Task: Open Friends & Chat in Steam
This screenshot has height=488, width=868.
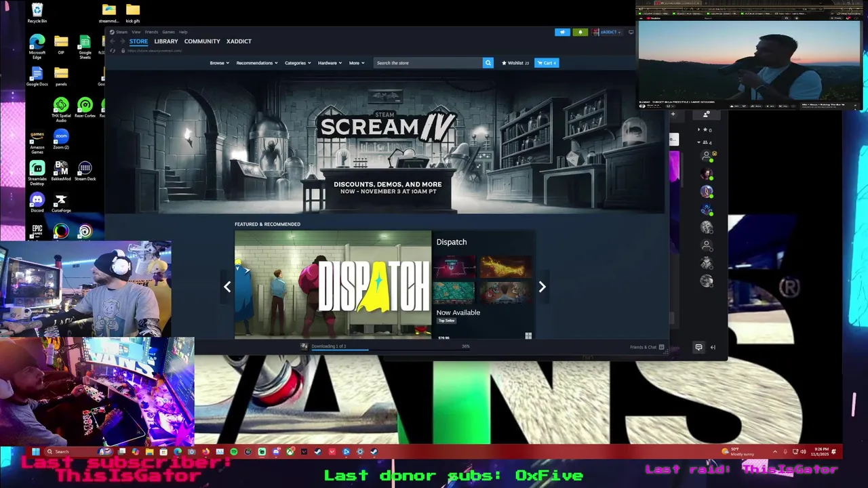Action: click(646, 347)
